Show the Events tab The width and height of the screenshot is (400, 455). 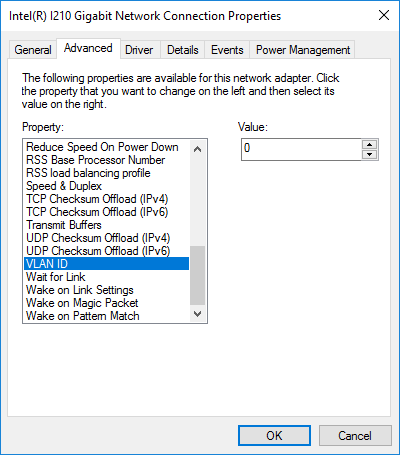(x=227, y=50)
